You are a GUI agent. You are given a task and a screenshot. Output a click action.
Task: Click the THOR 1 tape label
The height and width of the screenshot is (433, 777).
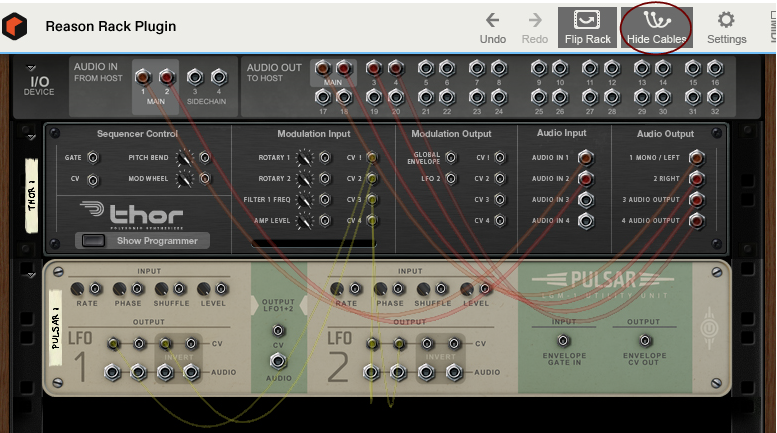click(x=31, y=196)
